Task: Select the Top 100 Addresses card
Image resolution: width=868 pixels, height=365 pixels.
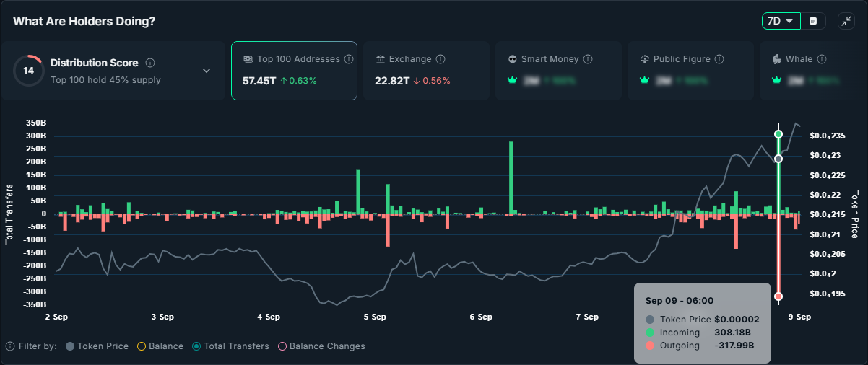Action: coord(294,71)
